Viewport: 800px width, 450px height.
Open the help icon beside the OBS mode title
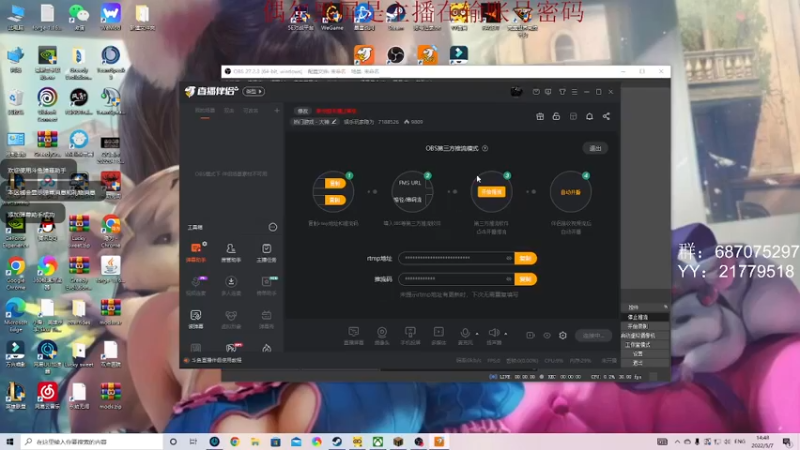point(485,148)
